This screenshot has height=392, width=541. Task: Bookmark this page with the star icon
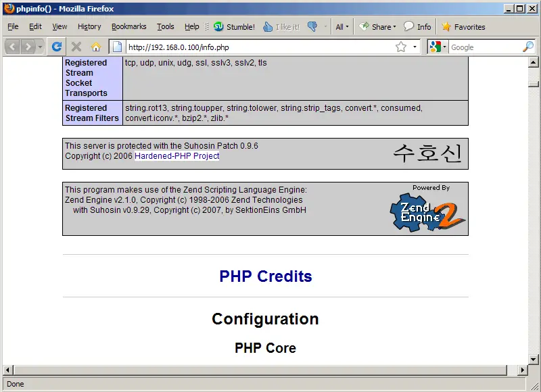(400, 47)
